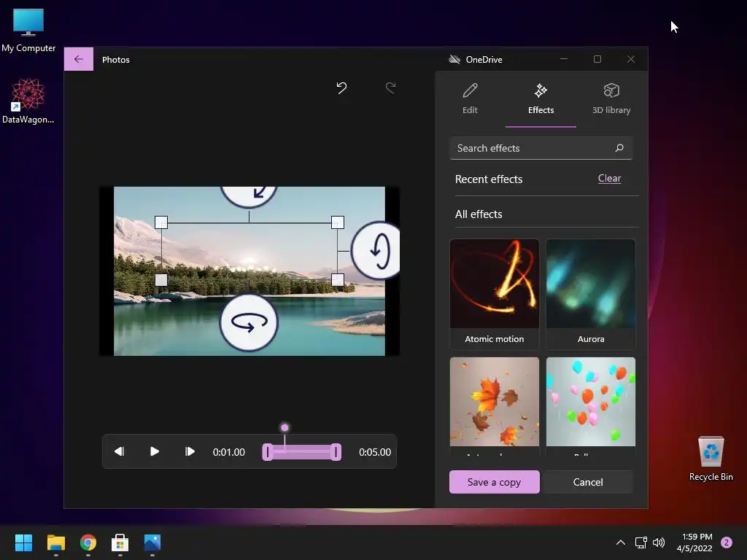Select the My Computer desktop icon

pos(28,29)
